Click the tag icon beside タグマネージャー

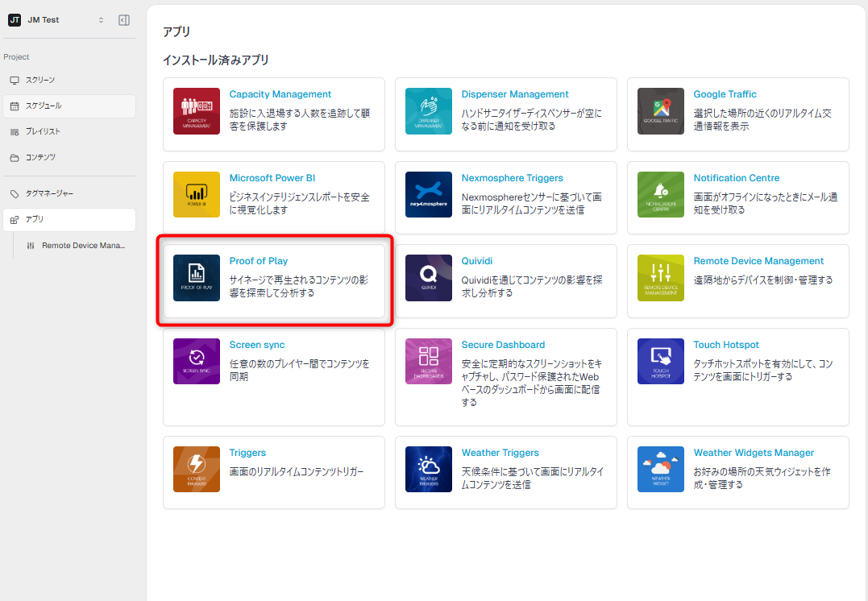coord(15,193)
